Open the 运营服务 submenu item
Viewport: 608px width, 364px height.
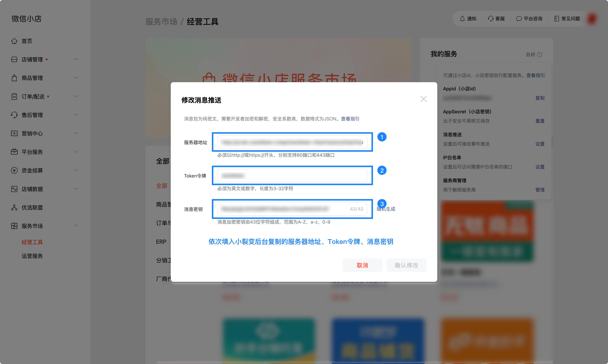click(x=32, y=256)
